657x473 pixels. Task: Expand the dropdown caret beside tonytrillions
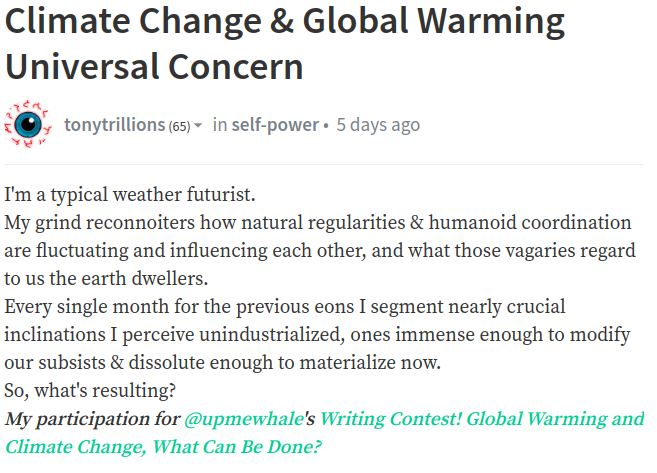(x=198, y=125)
